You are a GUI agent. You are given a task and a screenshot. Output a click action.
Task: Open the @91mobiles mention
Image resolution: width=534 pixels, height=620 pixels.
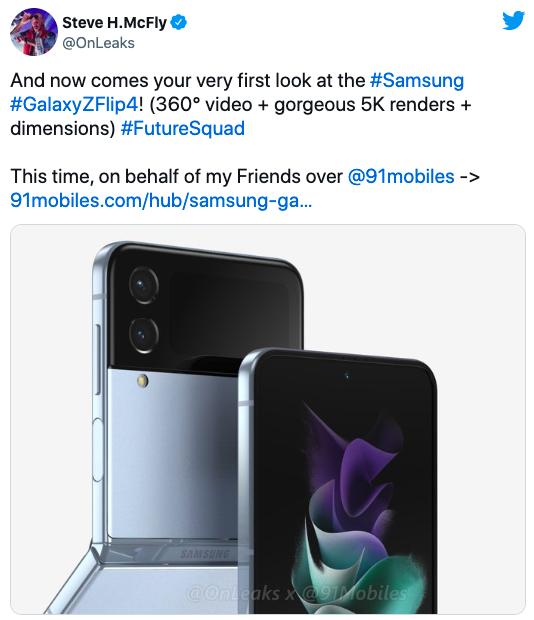[x=401, y=176]
